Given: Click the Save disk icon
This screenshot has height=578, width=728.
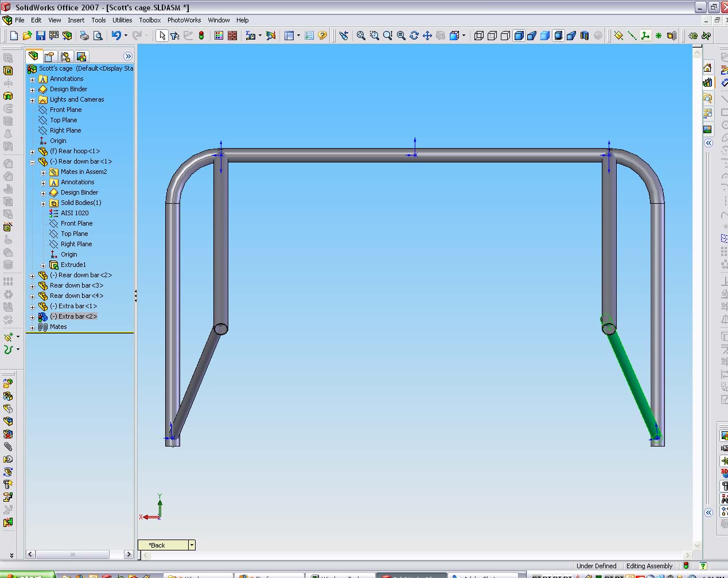Looking at the screenshot, I should (40, 36).
